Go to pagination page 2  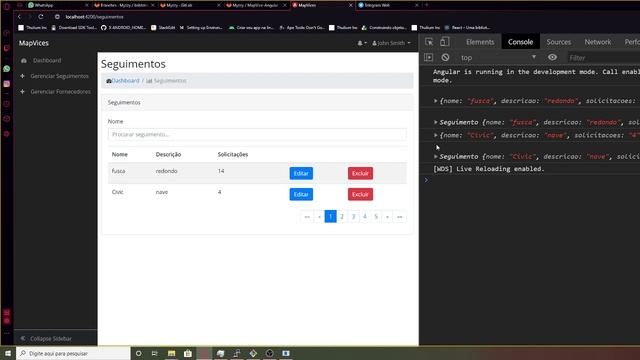point(342,216)
